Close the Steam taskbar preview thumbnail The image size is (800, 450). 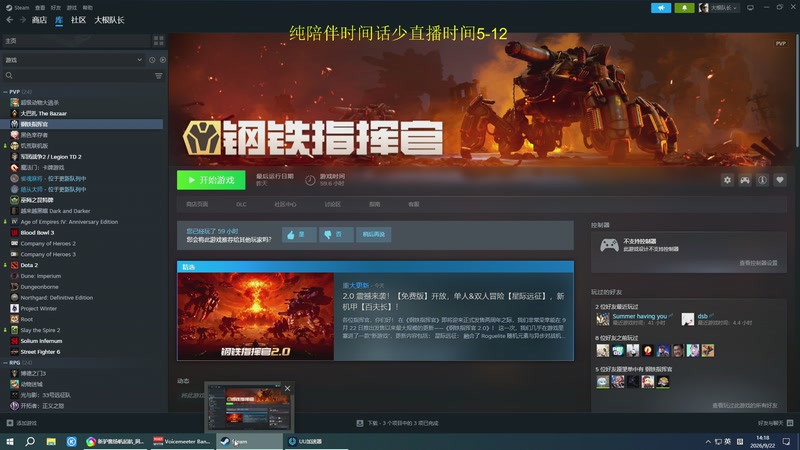point(287,389)
